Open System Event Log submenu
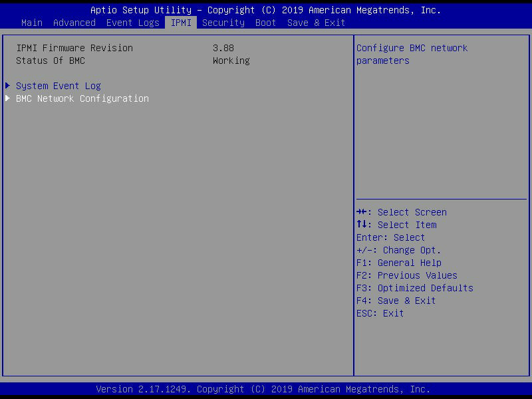 pyautogui.click(x=59, y=86)
